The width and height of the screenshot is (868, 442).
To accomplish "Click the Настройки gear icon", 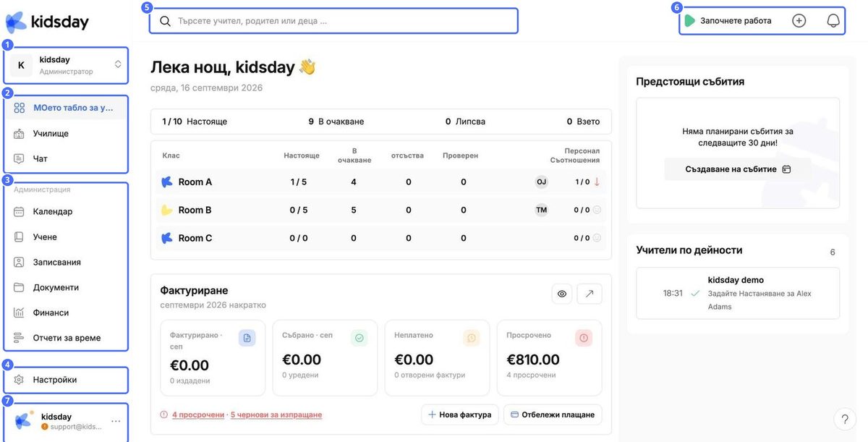I will 20,380.
